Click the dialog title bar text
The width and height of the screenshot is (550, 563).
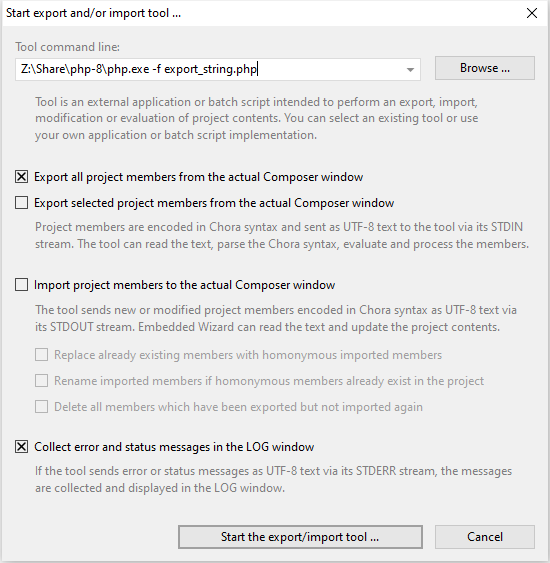[x=93, y=13]
